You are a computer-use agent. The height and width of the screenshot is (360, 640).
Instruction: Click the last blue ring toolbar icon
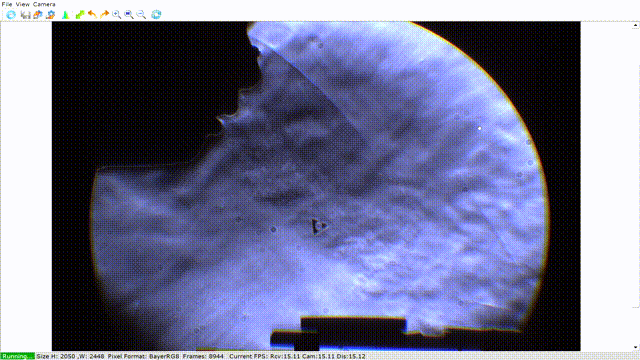coord(156,15)
